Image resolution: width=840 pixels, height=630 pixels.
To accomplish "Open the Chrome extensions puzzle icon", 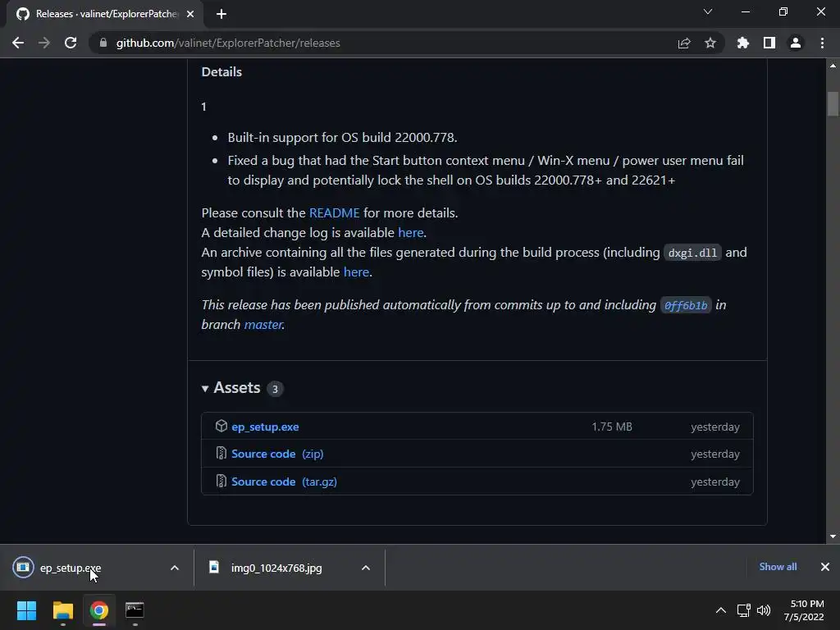I will [743, 43].
